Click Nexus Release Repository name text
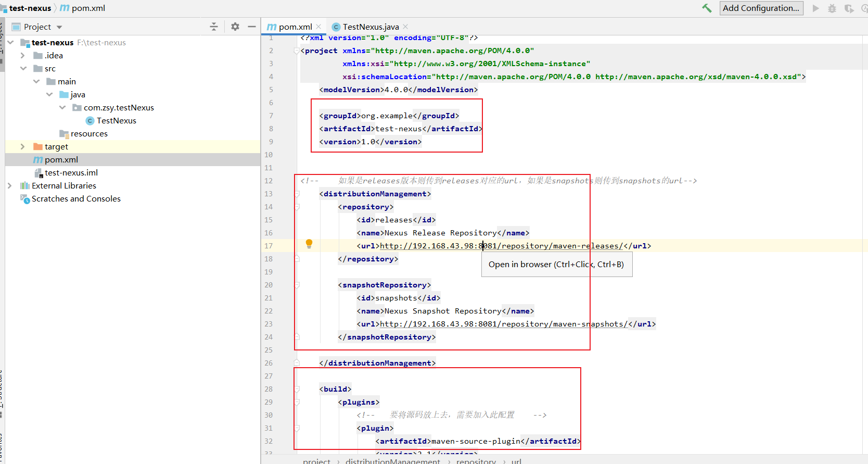Viewport: 868px width, 464px height. click(441, 233)
